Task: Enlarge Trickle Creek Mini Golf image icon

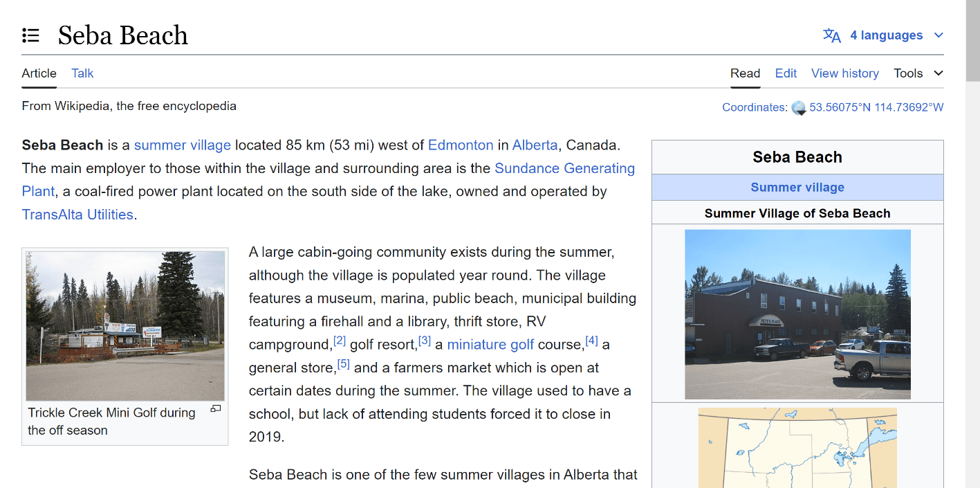Action: pos(216,409)
